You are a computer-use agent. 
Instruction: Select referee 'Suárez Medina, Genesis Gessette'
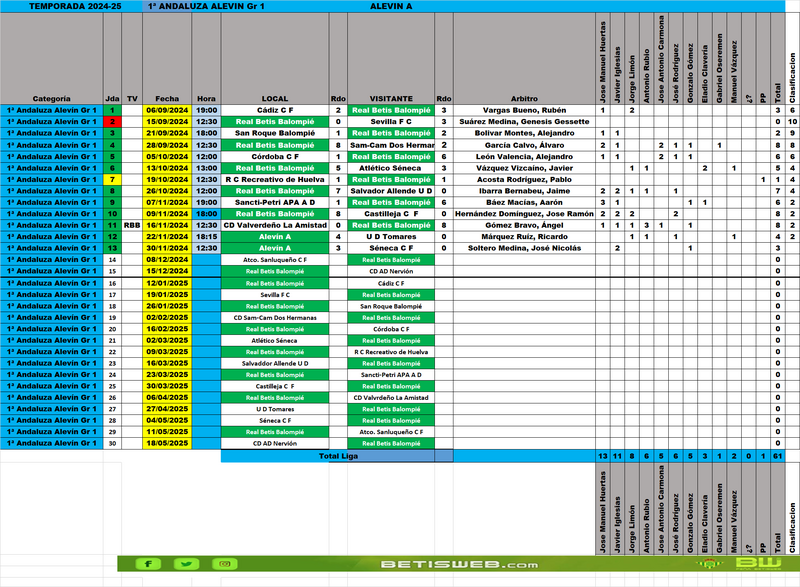tap(524, 122)
